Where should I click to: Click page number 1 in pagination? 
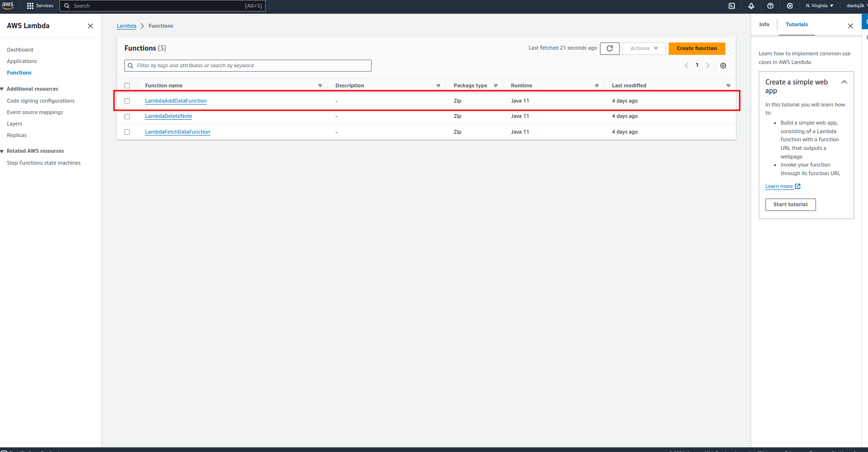coord(697,65)
